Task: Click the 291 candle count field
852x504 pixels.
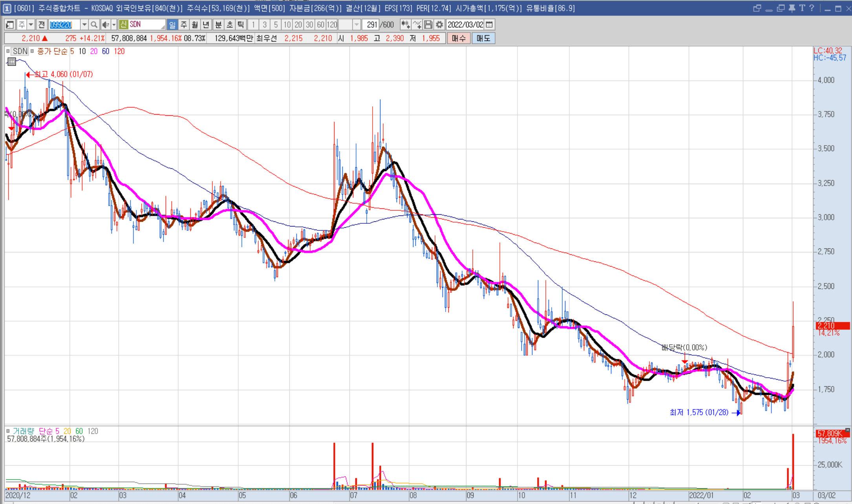Action: 371,25
